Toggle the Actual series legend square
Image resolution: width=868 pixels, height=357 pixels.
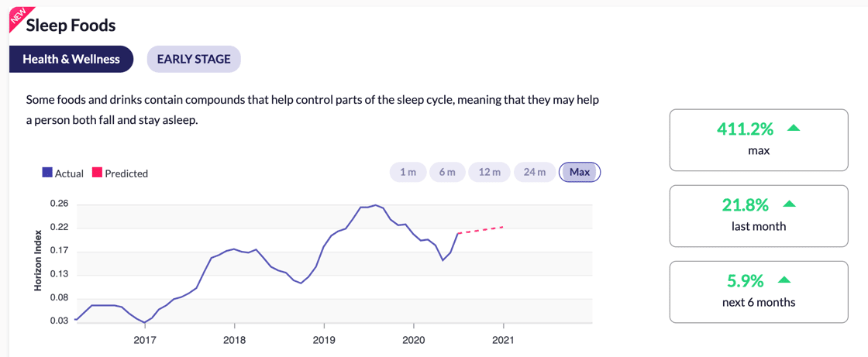(47, 173)
